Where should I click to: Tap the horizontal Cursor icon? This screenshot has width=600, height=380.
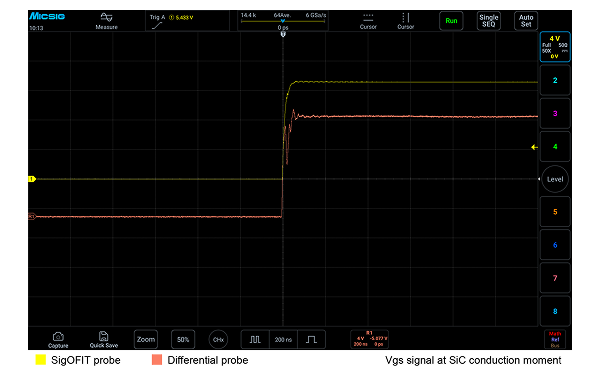coord(368,21)
